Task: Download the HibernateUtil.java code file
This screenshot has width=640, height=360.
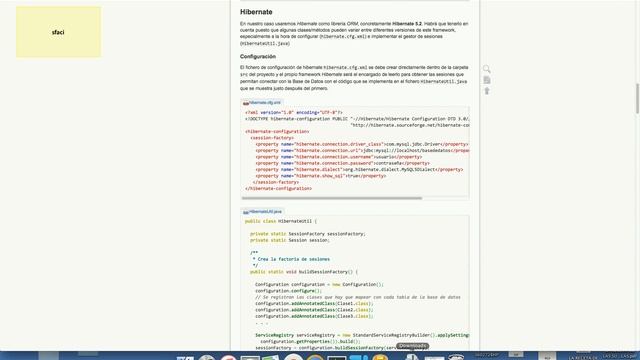Action: [x=262, y=211]
